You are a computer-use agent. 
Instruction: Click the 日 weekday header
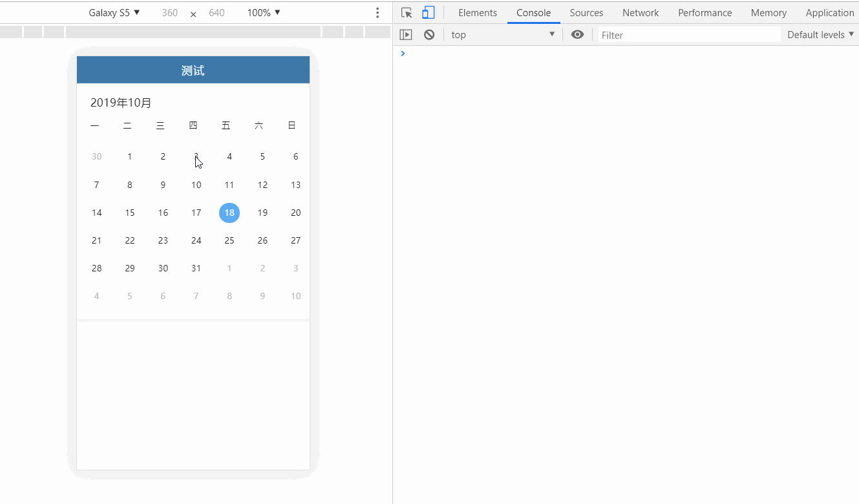click(x=292, y=125)
